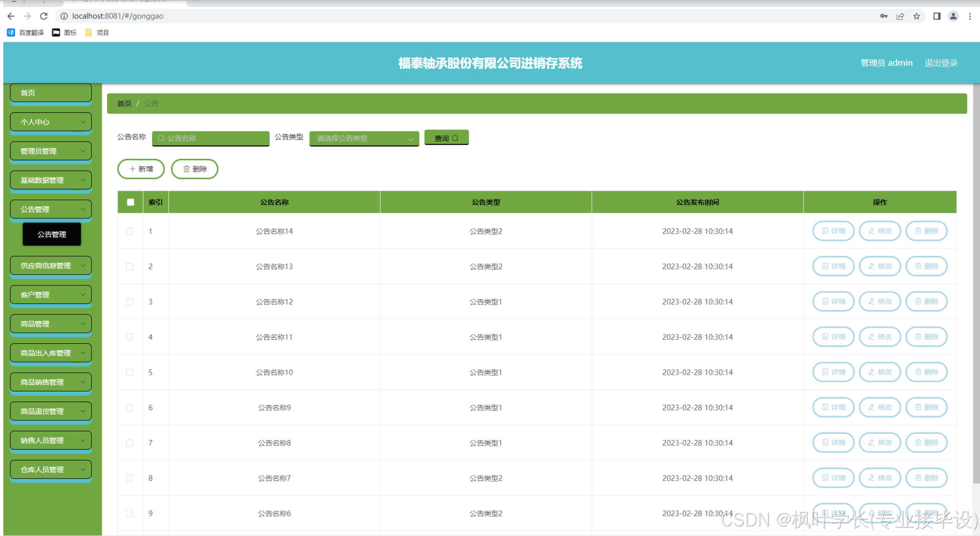Expand the 客户管理 sidebar menu
The width and height of the screenshot is (980, 536).
(51, 295)
